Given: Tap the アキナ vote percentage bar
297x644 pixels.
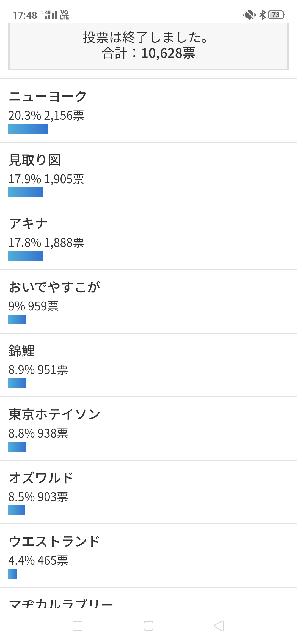Looking at the screenshot, I should pos(26,256).
